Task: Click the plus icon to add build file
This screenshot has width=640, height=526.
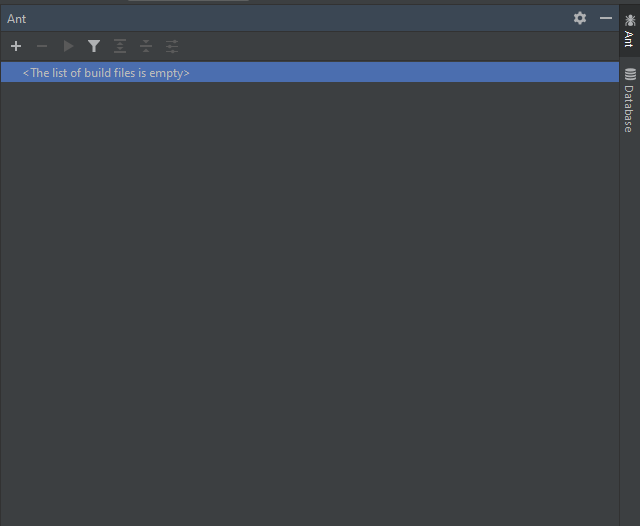Action: pyautogui.click(x=16, y=46)
